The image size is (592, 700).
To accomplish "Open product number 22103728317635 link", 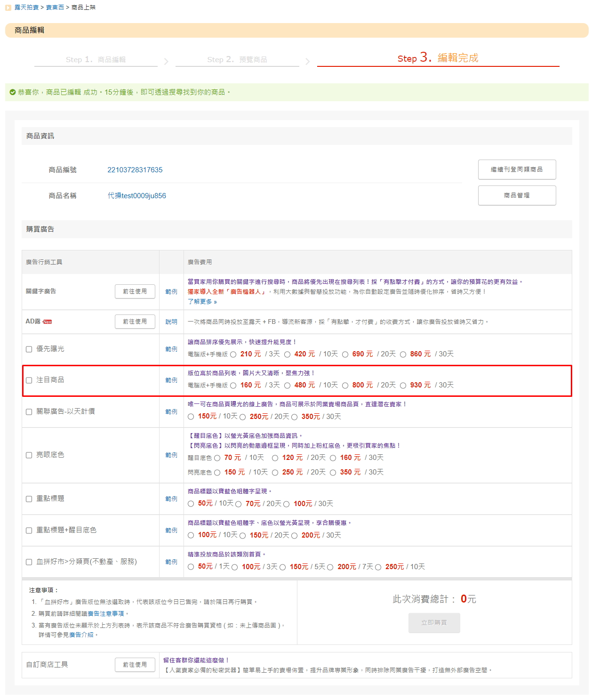I will tap(135, 170).
